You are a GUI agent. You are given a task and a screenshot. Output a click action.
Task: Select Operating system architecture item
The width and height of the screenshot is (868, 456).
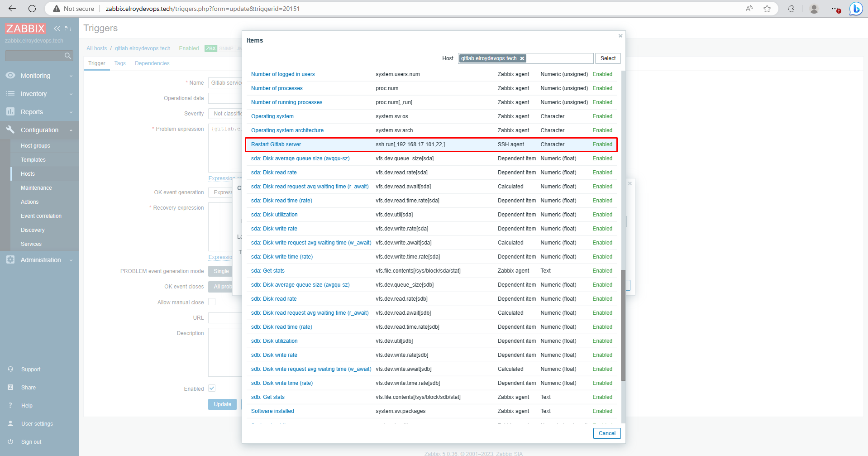[287, 130]
